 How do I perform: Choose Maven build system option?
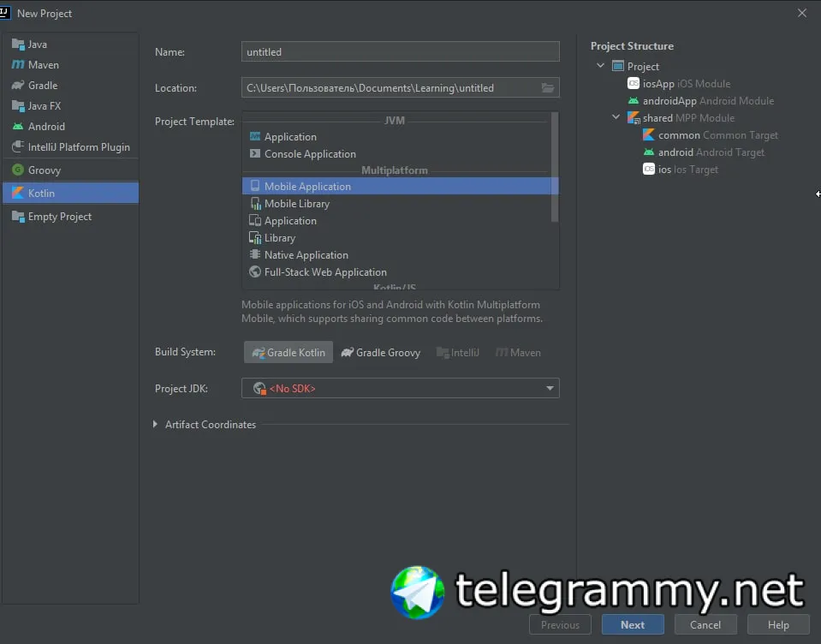pos(518,352)
